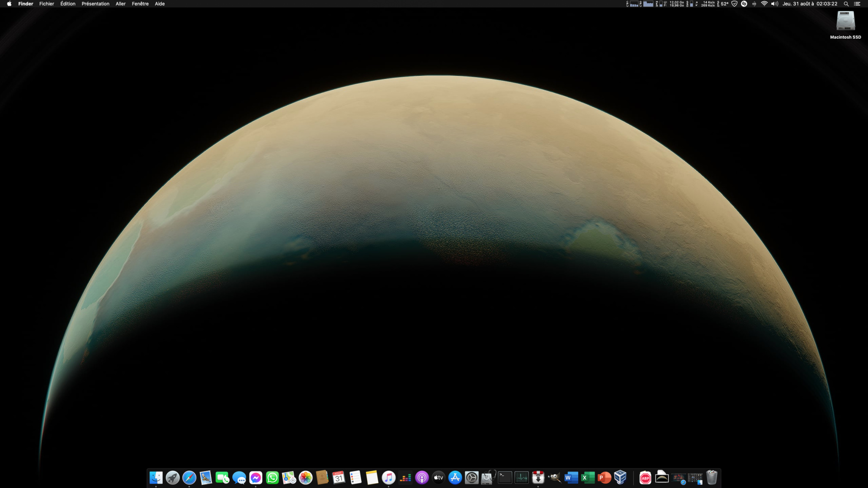The image size is (868, 488).
Task: Launch Safari from the Dock
Action: tap(189, 478)
